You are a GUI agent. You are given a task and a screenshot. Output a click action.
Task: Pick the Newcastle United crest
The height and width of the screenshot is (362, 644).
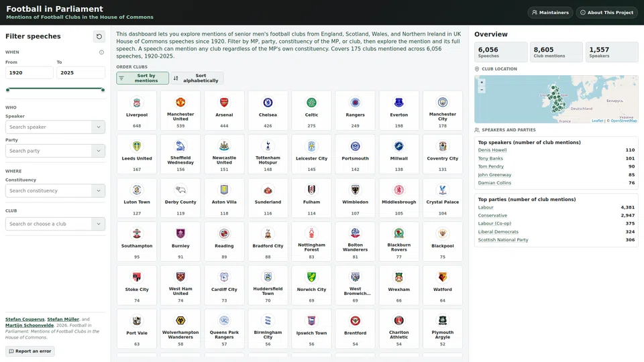pyautogui.click(x=224, y=145)
